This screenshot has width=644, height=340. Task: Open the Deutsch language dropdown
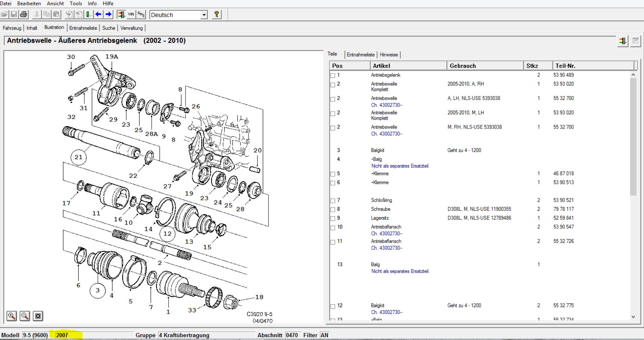pos(204,15)
